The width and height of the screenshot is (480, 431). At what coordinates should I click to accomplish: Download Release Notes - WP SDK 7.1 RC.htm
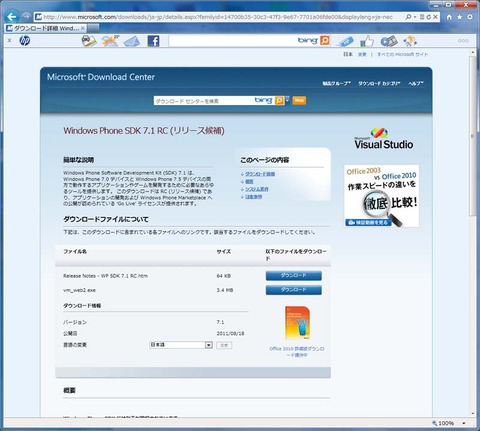(x=294, y=276)
